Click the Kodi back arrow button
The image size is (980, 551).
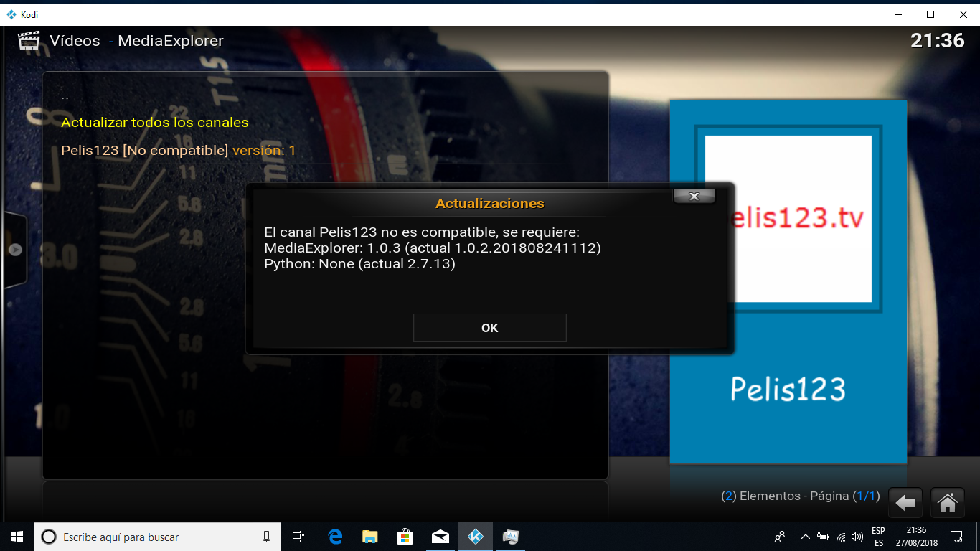click(x=905, y=503)
